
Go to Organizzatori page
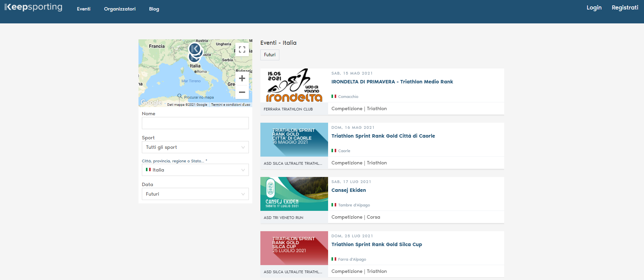point(120,9)
